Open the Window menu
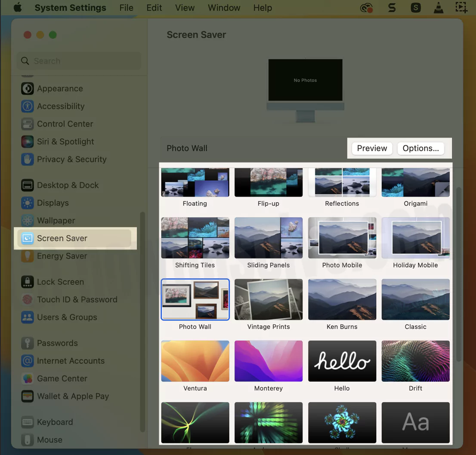Image resolution: width=476 pixels, height=455 pixels. (x=224, y=8)
